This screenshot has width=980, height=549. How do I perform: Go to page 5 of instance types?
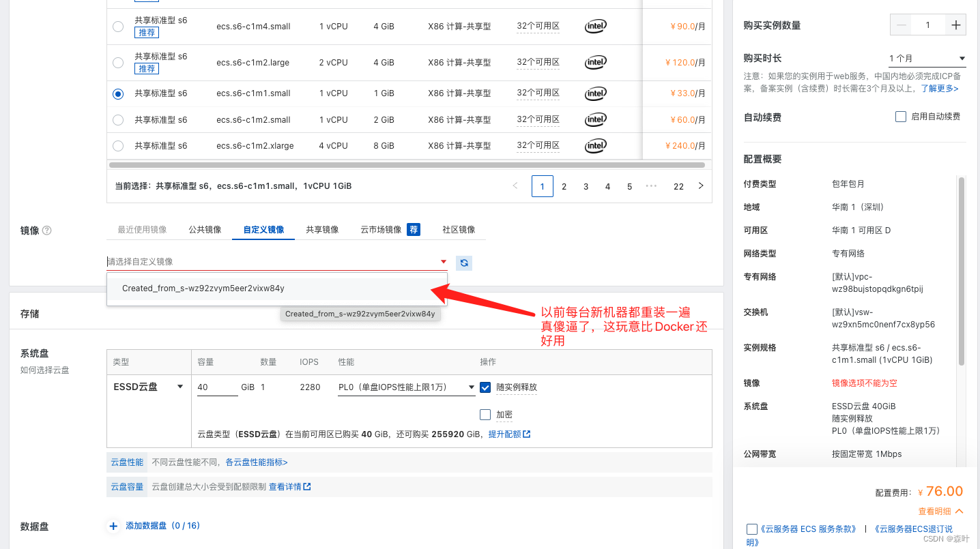(x=629, y=186)
